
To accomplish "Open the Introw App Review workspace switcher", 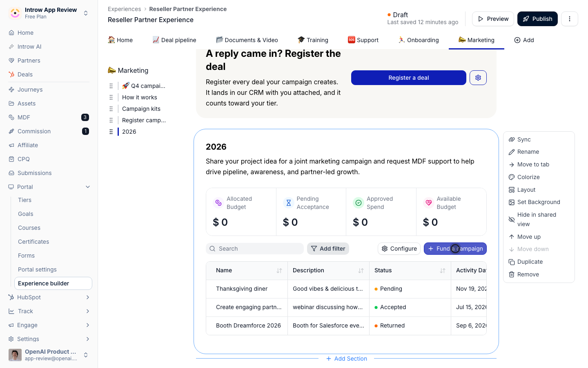I will (x=49, y=13).
